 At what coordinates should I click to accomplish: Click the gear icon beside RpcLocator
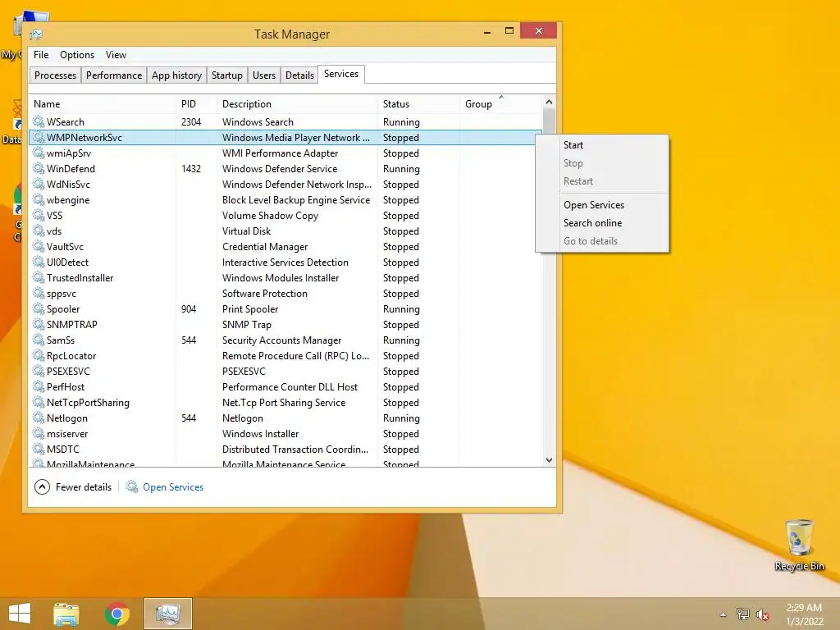coord(39,355)
